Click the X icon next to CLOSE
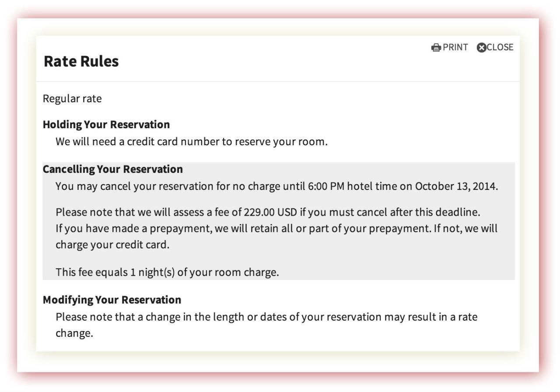 [481, 47]
